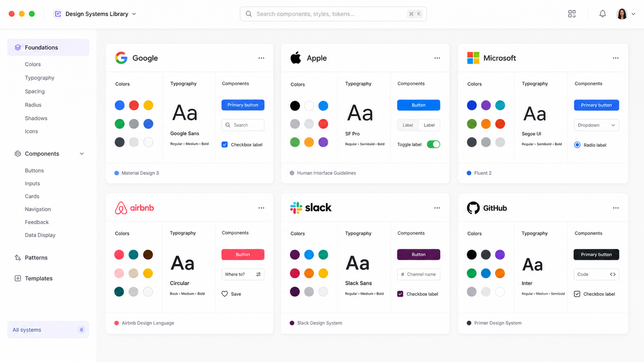
Task: Open the Design Systems Library dropdown
Action: coord(134,14)
